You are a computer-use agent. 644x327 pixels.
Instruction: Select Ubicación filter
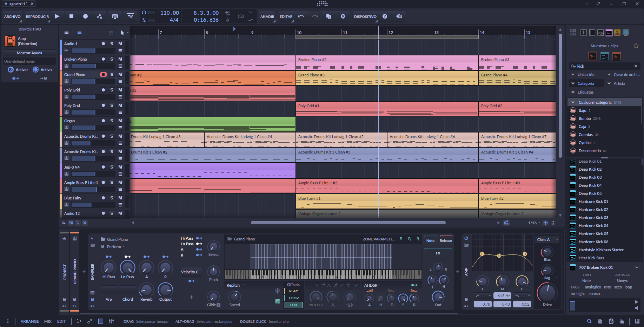(586, 75)
